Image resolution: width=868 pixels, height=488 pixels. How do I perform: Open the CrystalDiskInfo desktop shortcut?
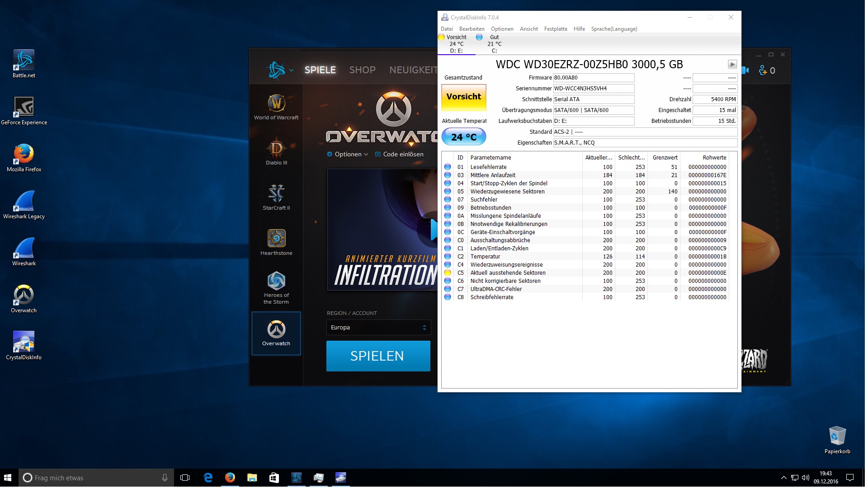coord(24,346)
